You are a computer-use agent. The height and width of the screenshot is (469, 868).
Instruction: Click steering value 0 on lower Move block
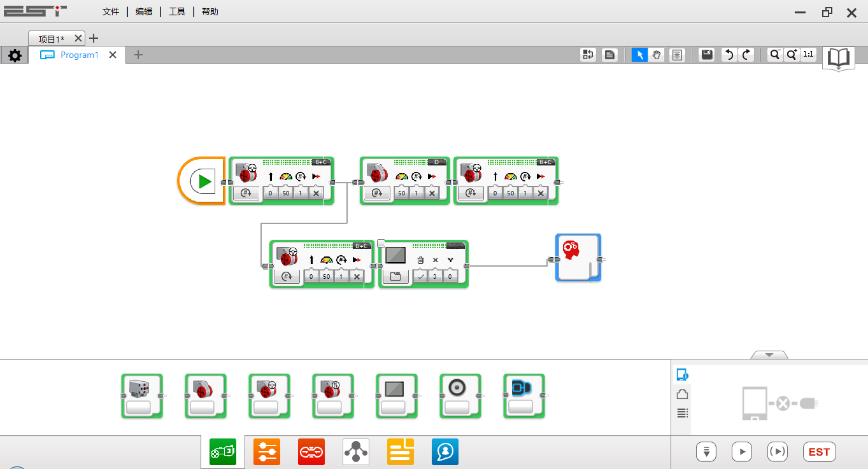pos(311,276)
